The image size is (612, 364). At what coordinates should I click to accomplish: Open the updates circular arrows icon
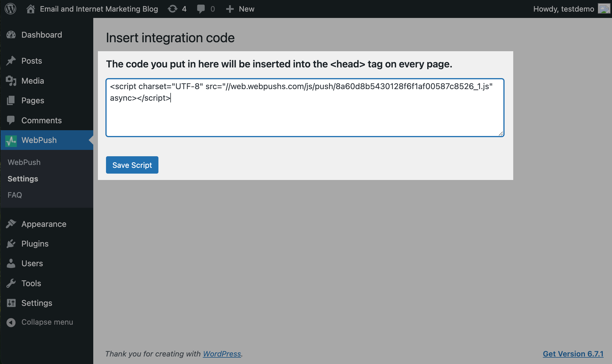(x=173, y=9)
